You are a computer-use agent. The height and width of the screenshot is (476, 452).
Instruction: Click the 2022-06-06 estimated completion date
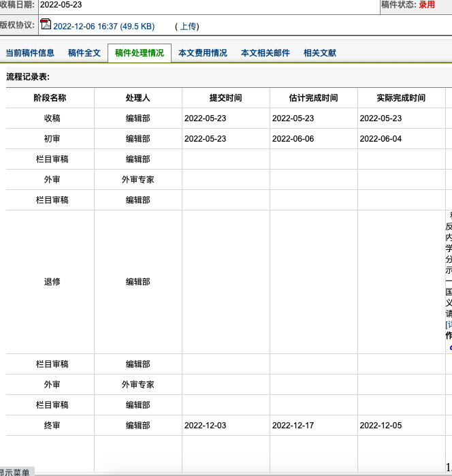293,139
